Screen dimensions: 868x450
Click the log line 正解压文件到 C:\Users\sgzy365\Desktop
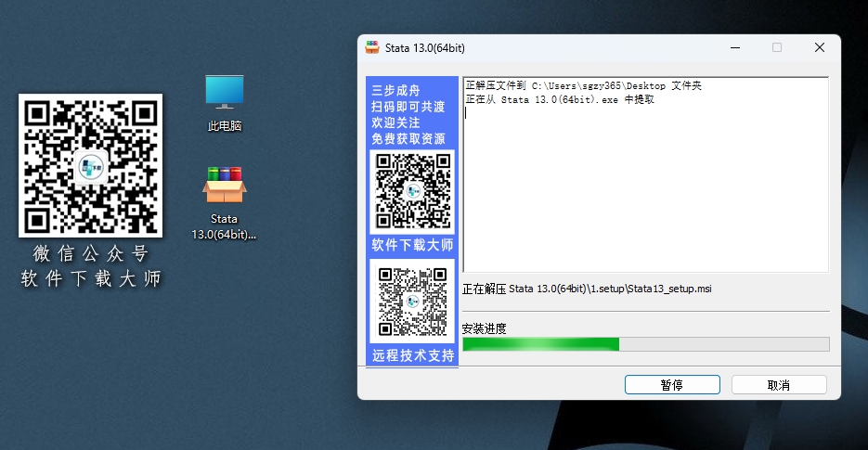click(x=584, y=85)
